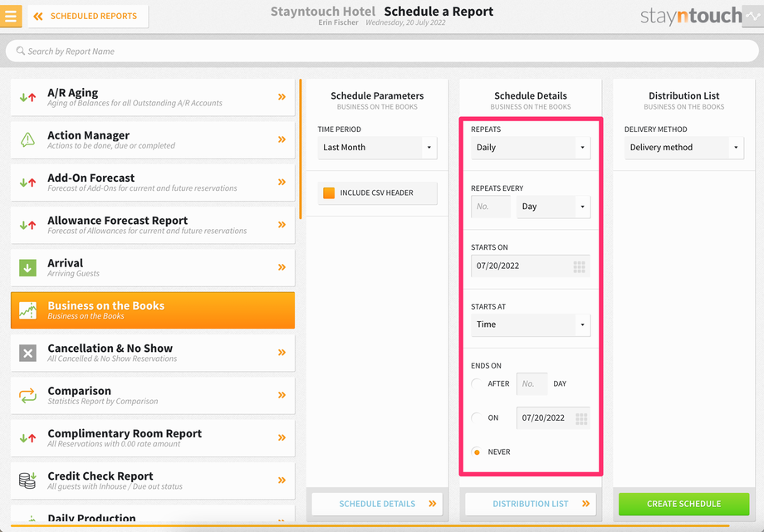Image resolution: width=764 pixels, height=532 pixels.
Task: Open the Starts On calendar icon
Action: (x=580, y=266)
